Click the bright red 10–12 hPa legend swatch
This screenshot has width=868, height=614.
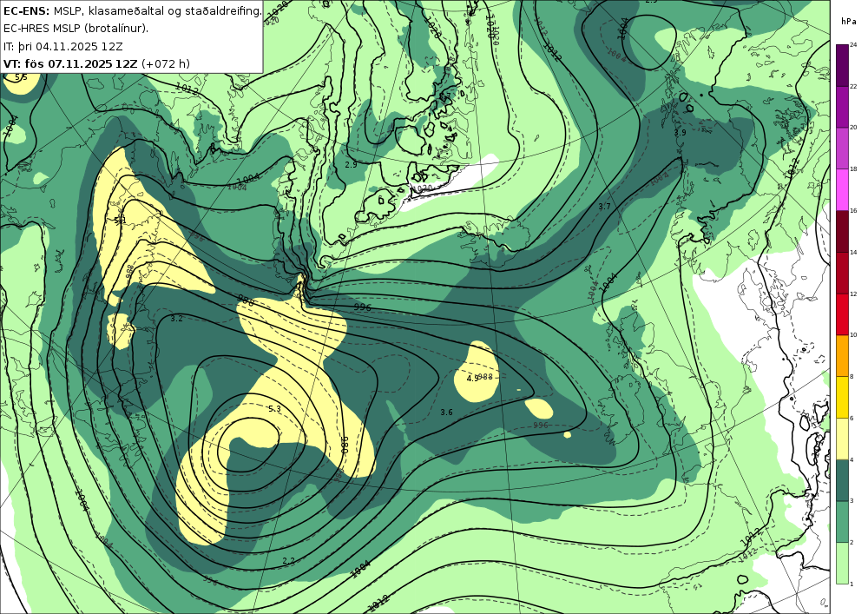pos(842,314)
